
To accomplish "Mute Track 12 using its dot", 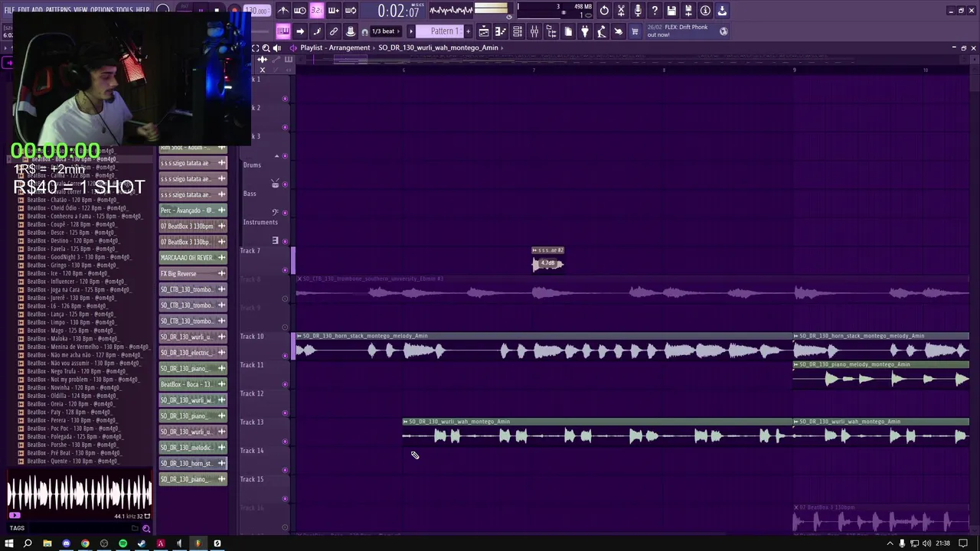I will [286, 412].
